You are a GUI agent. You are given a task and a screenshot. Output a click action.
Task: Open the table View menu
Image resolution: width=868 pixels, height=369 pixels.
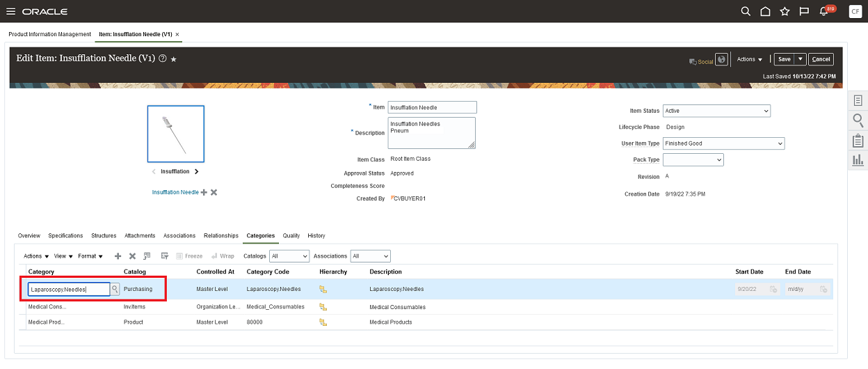[x=63, y=256]
